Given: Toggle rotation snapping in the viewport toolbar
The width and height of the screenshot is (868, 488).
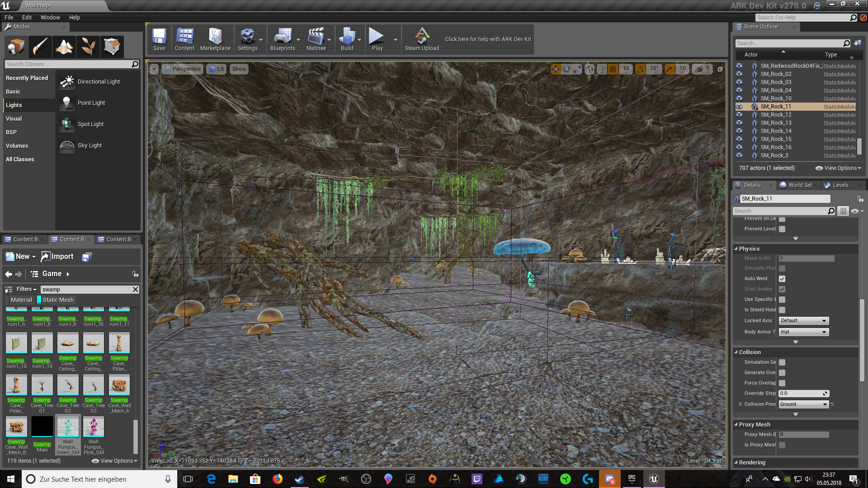Looking at the screenshot, I should (x=641, y=69).
